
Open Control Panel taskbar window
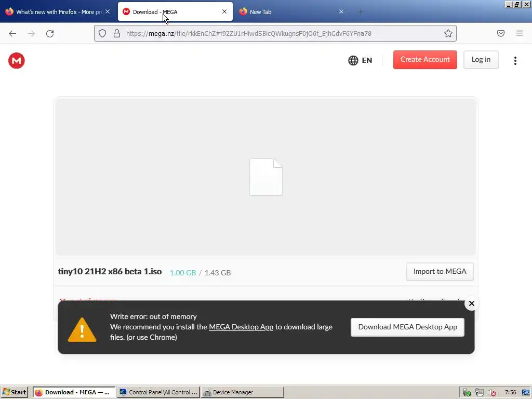click(x=159, y=392)
